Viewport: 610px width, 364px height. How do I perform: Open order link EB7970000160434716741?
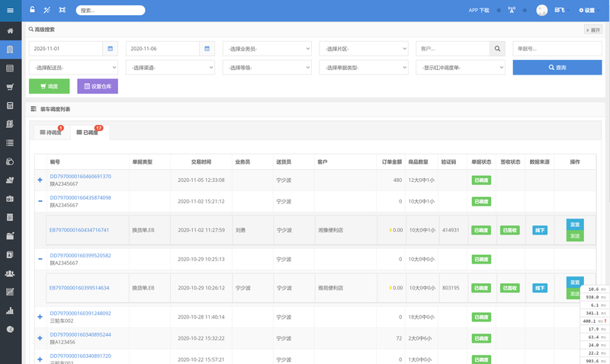(79, 230)
